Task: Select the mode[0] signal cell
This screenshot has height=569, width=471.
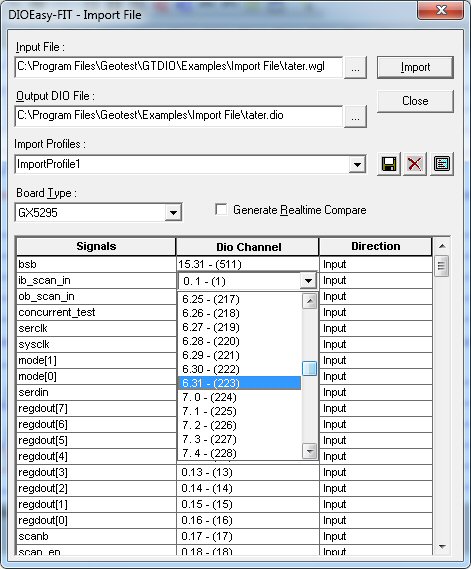Action: [x=96, y=376]
